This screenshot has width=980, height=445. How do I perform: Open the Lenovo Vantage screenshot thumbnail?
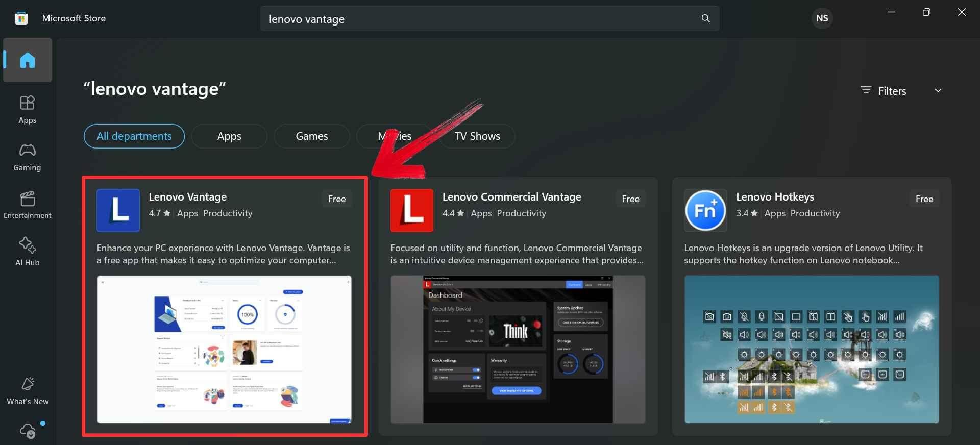(224, 350)
